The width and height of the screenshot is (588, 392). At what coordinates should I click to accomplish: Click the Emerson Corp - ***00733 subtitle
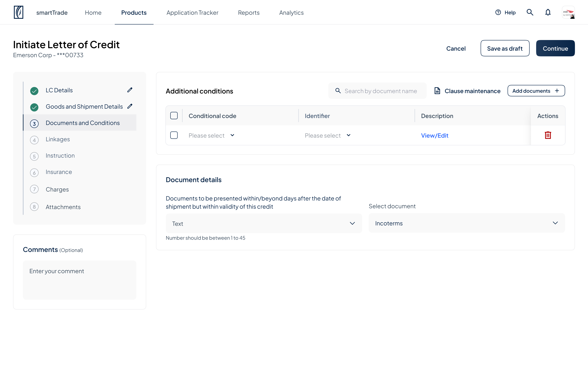pyautogui.click(x=48, y=55)
